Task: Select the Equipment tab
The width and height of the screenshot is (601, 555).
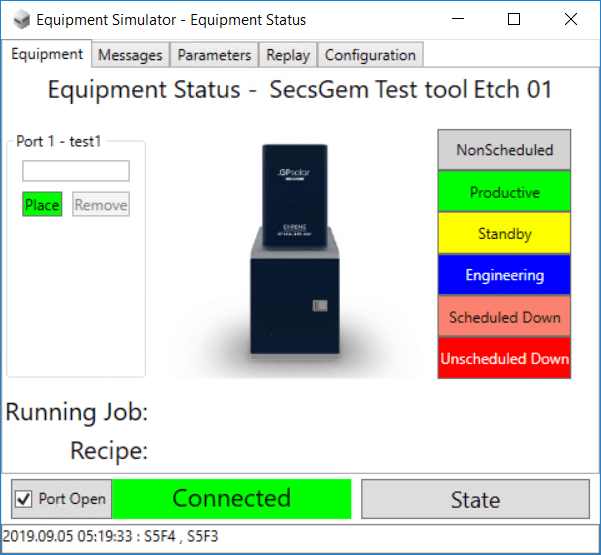Action: 47,54
